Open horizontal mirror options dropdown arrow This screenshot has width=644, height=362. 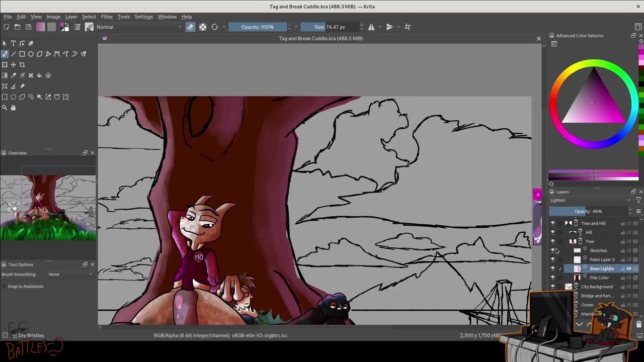point(380,27)
